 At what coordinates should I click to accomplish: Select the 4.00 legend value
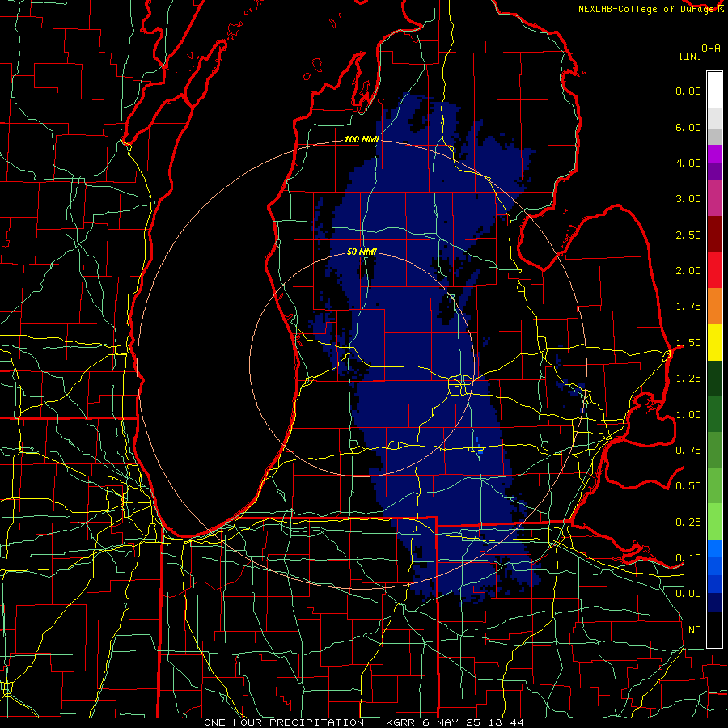coord(688,163)
